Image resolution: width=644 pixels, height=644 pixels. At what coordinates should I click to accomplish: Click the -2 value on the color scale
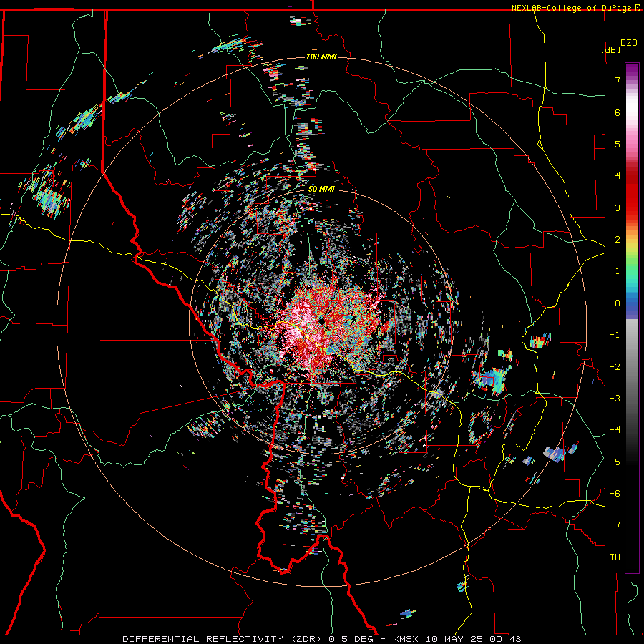point(615,367)
